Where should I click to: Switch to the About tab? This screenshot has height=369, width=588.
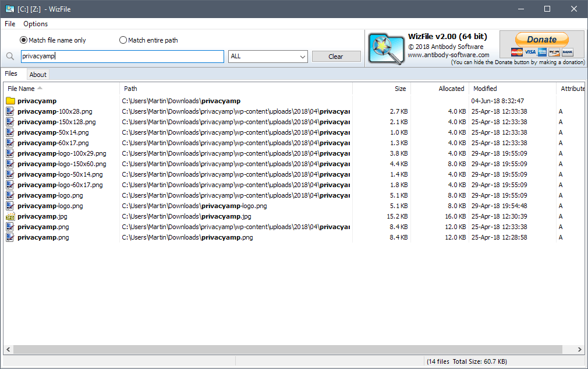pos(38,75)
